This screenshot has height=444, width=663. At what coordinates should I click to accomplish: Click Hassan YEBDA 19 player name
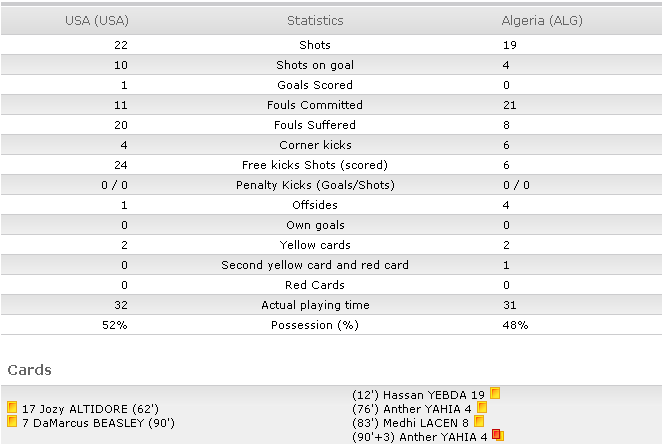[x=433, y=395]
